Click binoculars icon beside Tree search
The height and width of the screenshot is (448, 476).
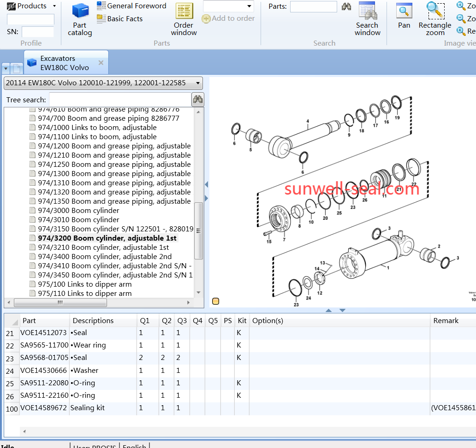click(x=198, y=100)
